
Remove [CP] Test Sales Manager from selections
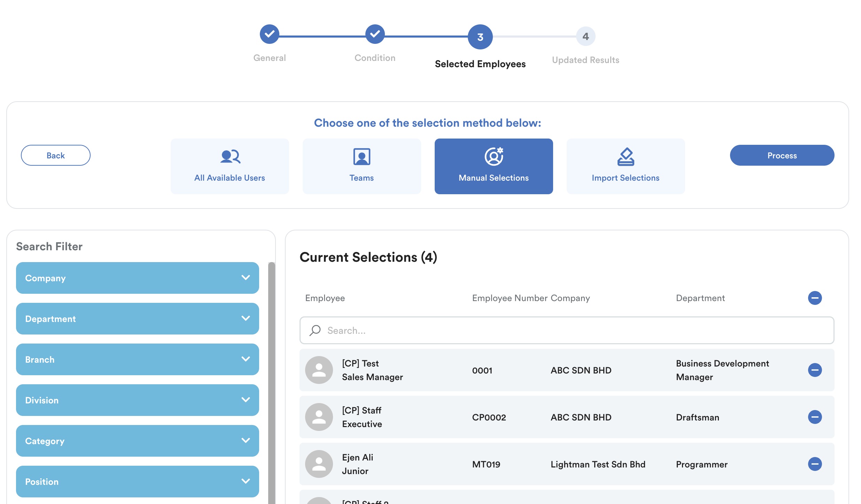pyautogui.click(x=815, y=370)
